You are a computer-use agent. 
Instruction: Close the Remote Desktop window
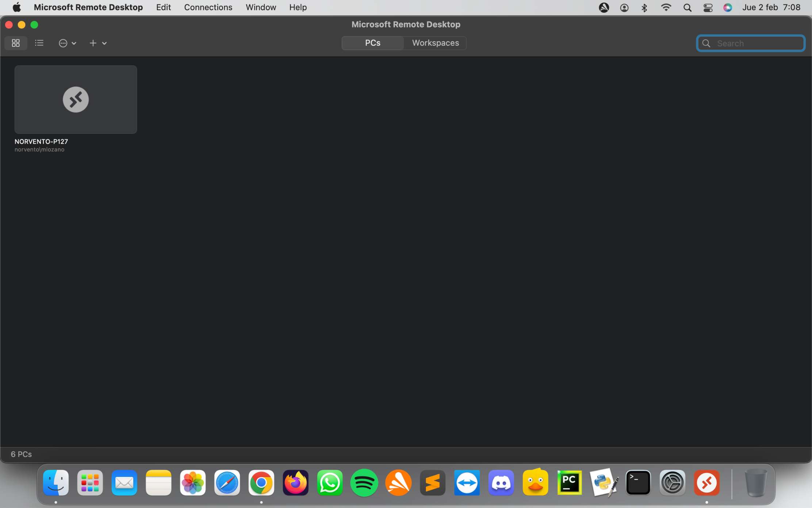9,24
